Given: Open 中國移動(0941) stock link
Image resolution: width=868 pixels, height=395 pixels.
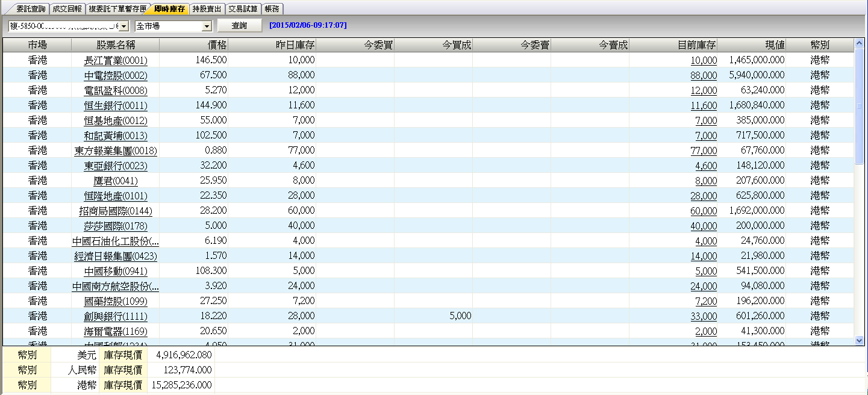Looking at the screenshot, I should (x=116, y=271).
